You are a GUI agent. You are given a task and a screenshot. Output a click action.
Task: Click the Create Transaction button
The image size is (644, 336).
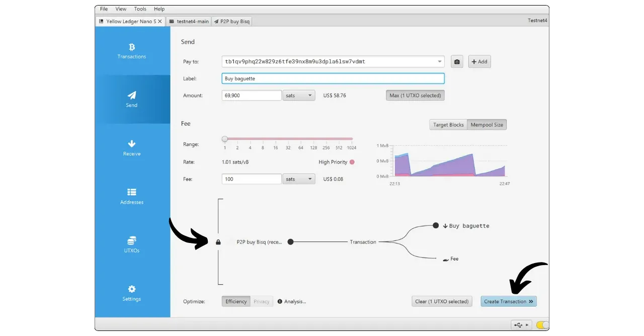click(508, 301)
